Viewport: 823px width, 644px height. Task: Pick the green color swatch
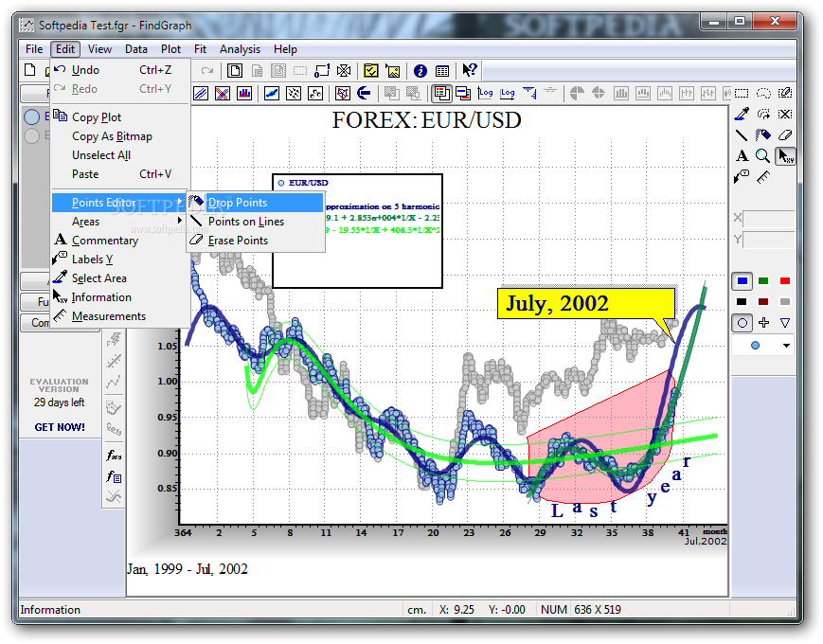763,280
